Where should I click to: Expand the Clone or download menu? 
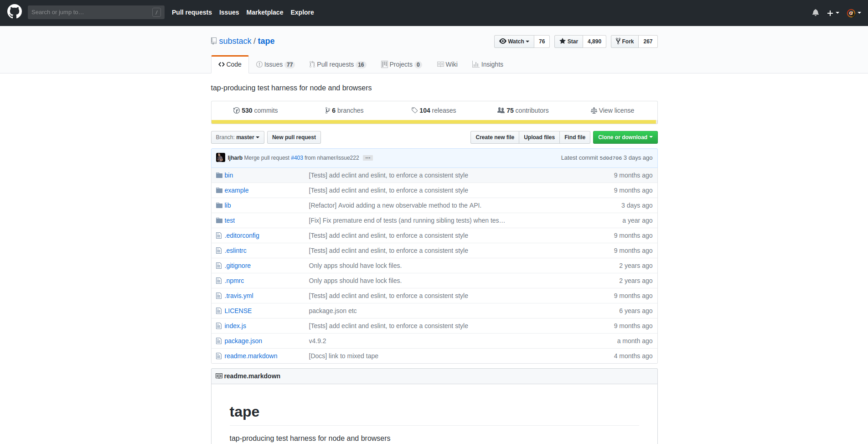pyautogui.click(x=625, y=137)
